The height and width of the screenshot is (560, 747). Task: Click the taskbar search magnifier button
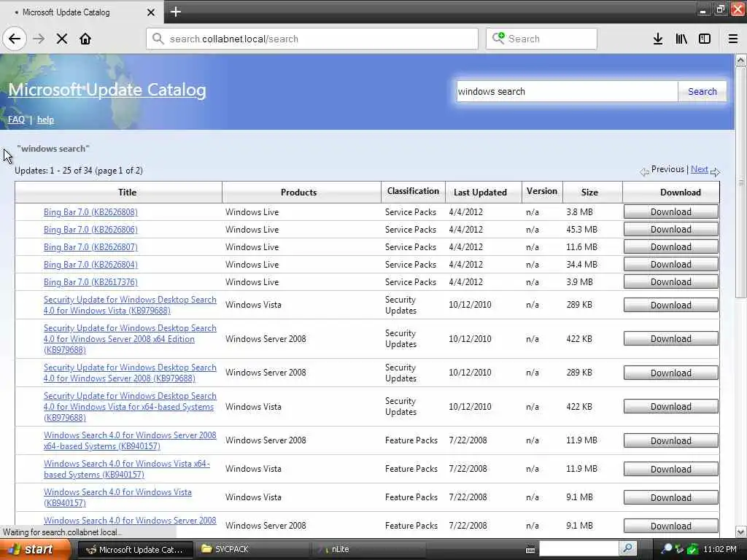point(628,548)
